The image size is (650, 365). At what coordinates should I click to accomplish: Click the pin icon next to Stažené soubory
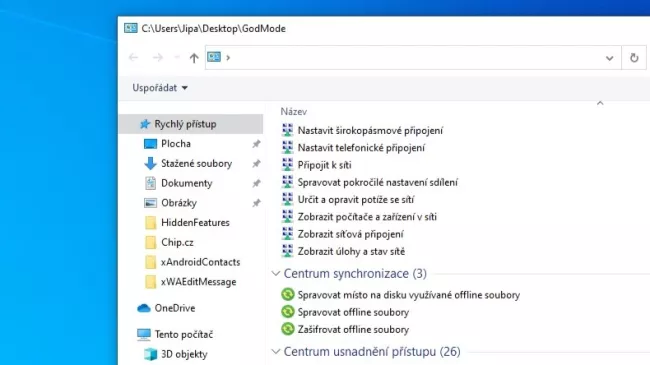257,163
